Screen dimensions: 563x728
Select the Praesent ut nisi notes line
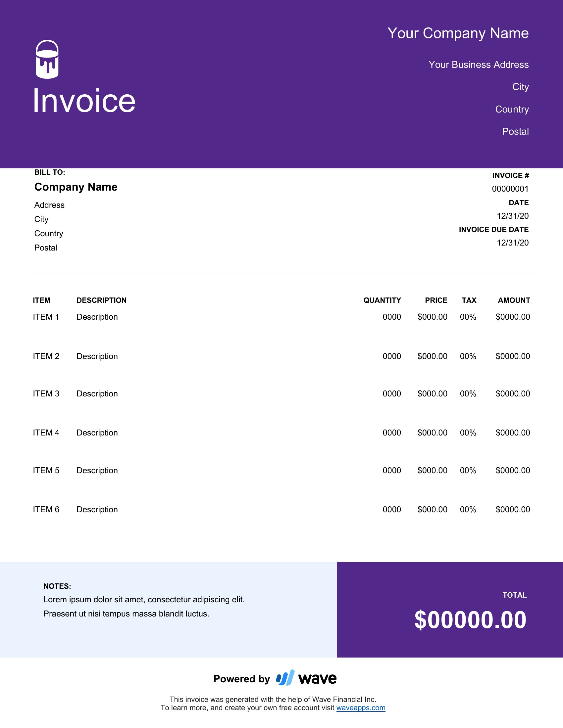click(x=127, y=614)
